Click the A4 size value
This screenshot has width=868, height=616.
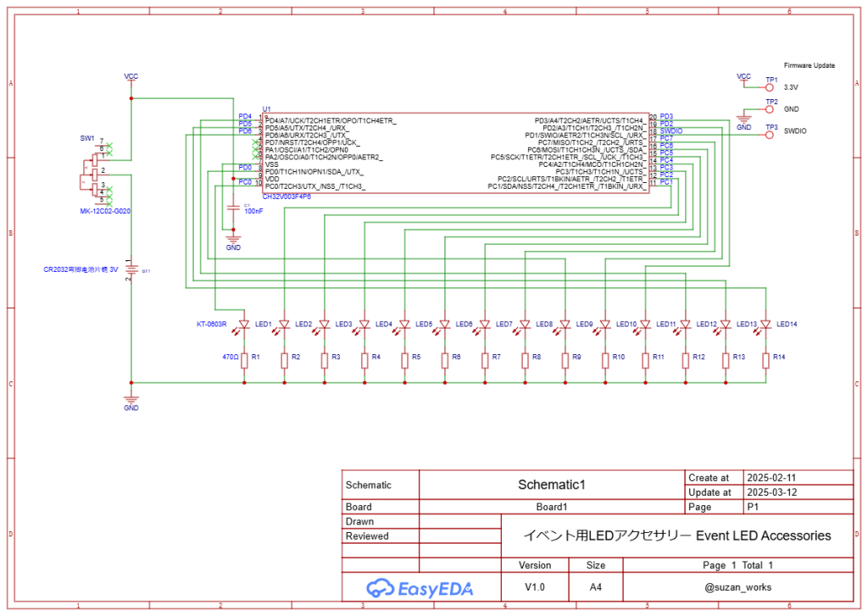point(596,587)
